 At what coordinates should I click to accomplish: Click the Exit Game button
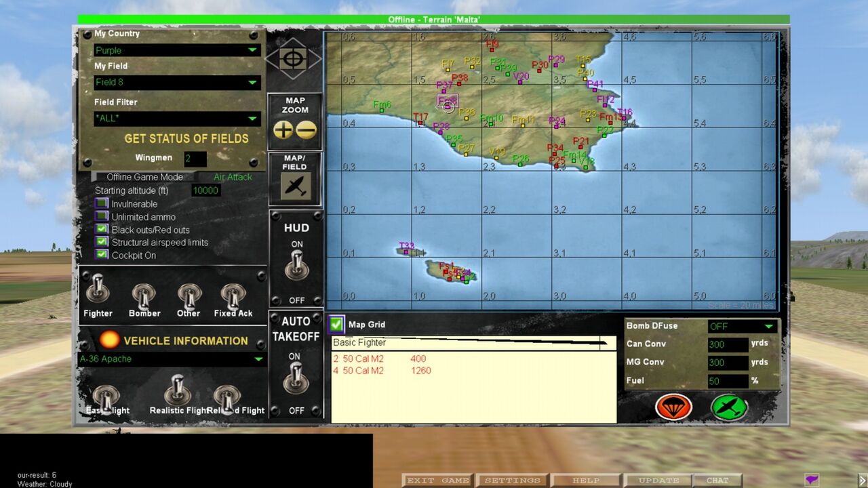pos(437,481)
